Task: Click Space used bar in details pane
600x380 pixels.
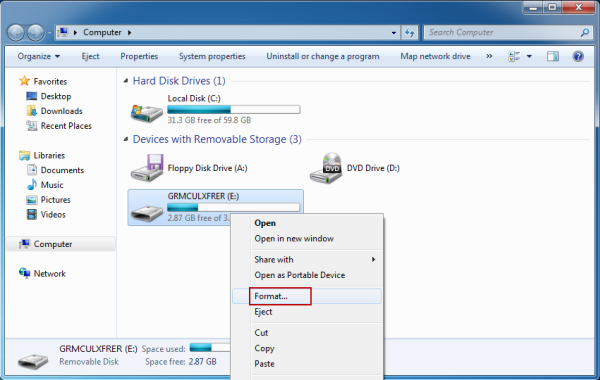Action: click(210, 347)
